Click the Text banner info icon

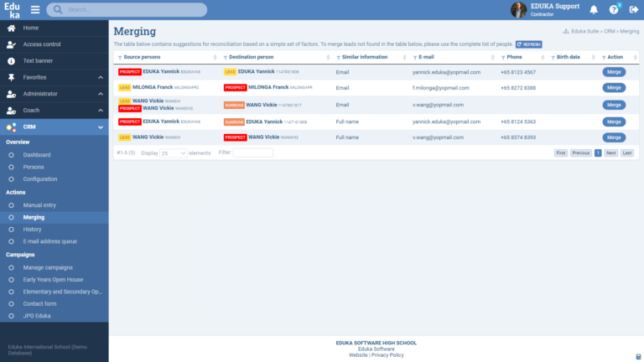[11, 60]
